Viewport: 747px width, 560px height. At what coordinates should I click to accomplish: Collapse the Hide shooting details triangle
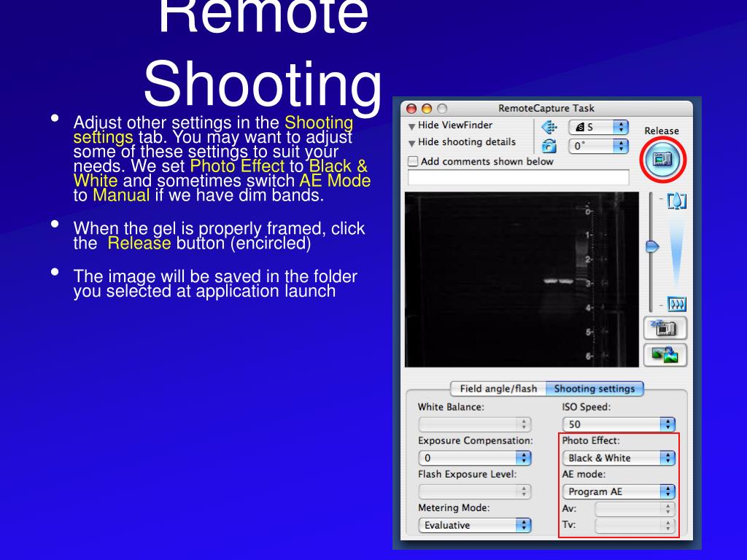tap(412, 143)
